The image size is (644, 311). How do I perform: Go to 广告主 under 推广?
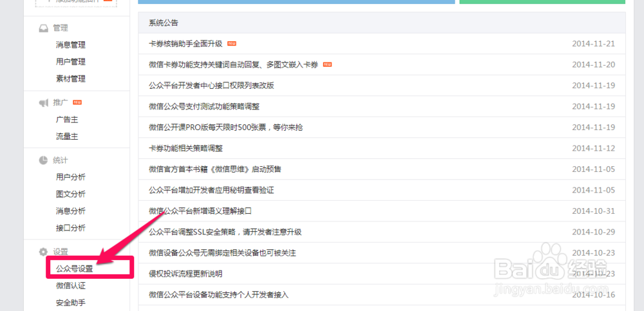[67, 120]
